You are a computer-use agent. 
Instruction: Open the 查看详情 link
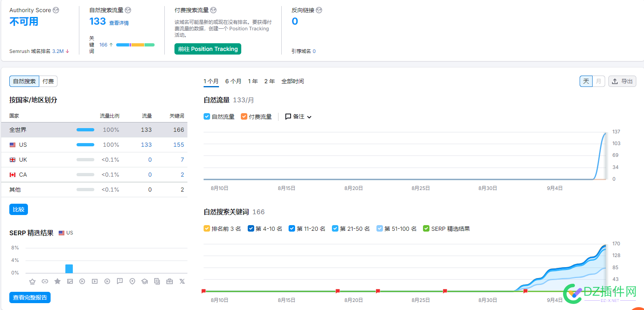pyautogui.click(x=119, y=23)
